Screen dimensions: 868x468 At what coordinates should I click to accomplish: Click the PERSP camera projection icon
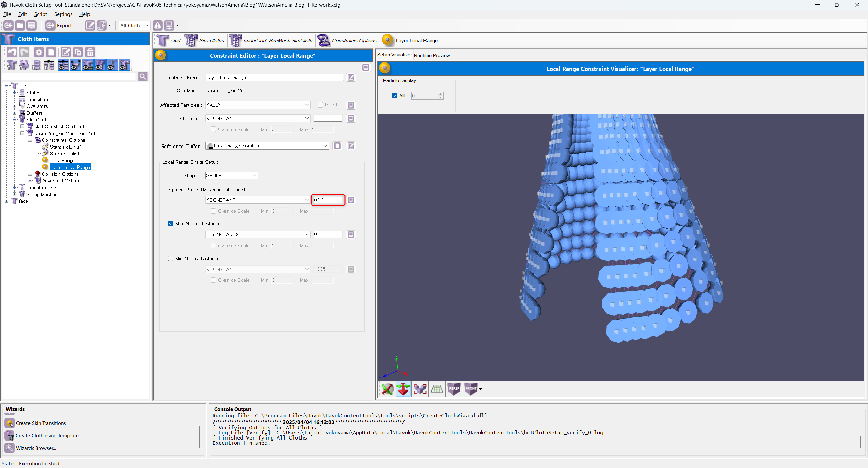(x=454, y=389)
